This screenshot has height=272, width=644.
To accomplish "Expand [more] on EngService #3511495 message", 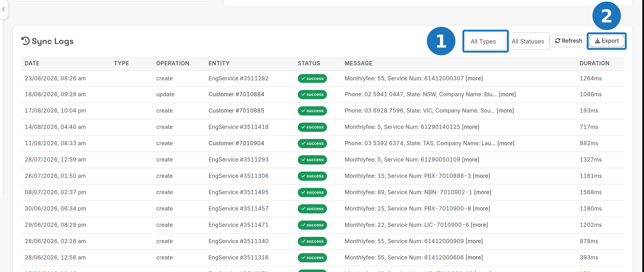I will (483, 192).
